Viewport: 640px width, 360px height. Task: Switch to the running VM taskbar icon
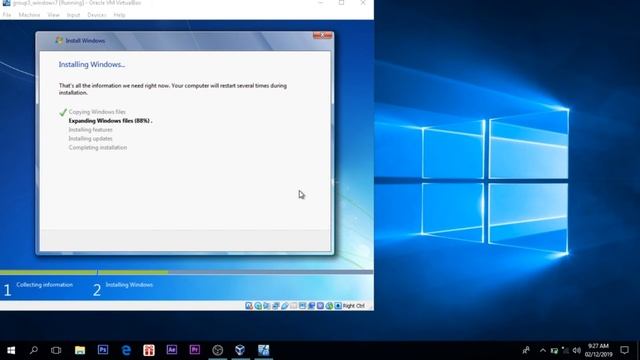263,350
